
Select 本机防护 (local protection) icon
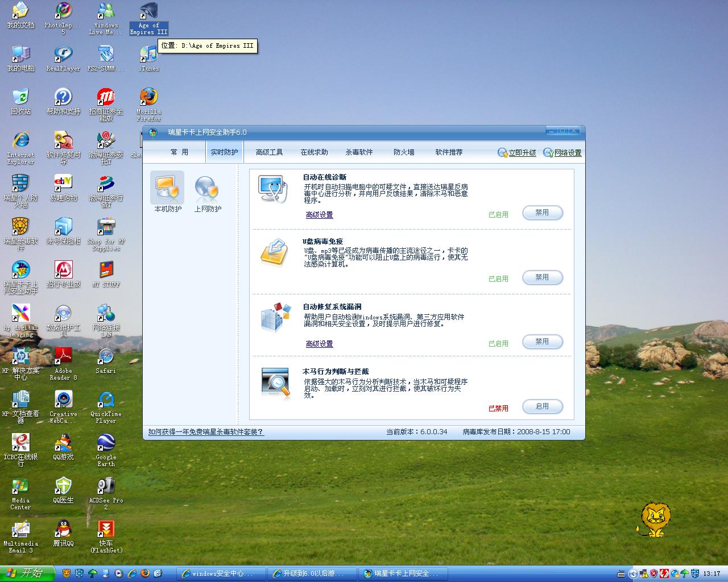(167, 192)
